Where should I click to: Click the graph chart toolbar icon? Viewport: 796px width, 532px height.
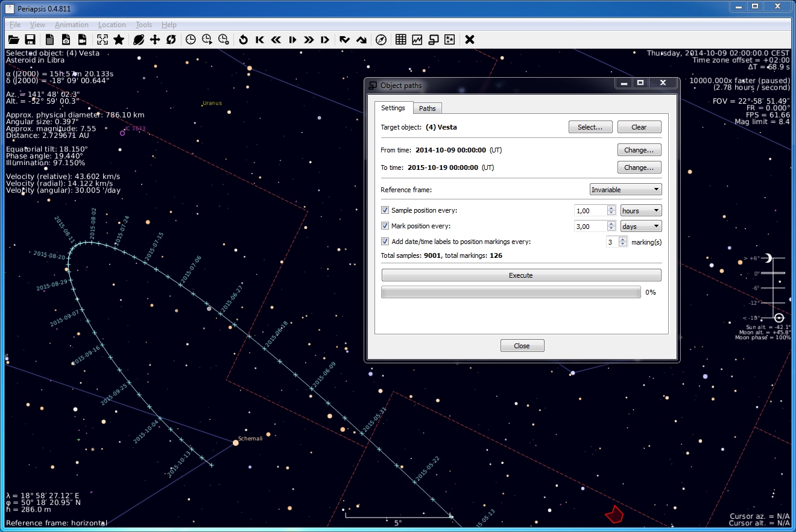coord(417,40)
